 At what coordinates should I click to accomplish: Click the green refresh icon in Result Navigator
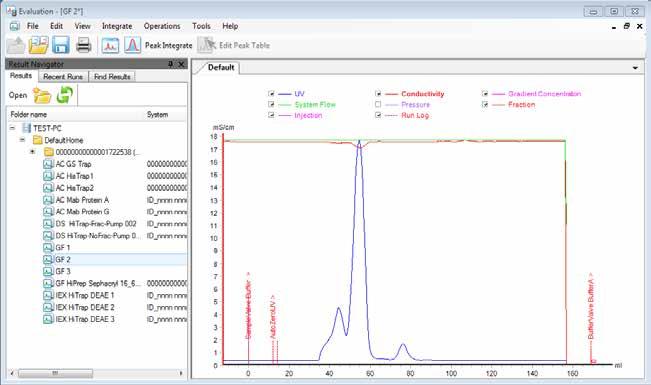64,95
